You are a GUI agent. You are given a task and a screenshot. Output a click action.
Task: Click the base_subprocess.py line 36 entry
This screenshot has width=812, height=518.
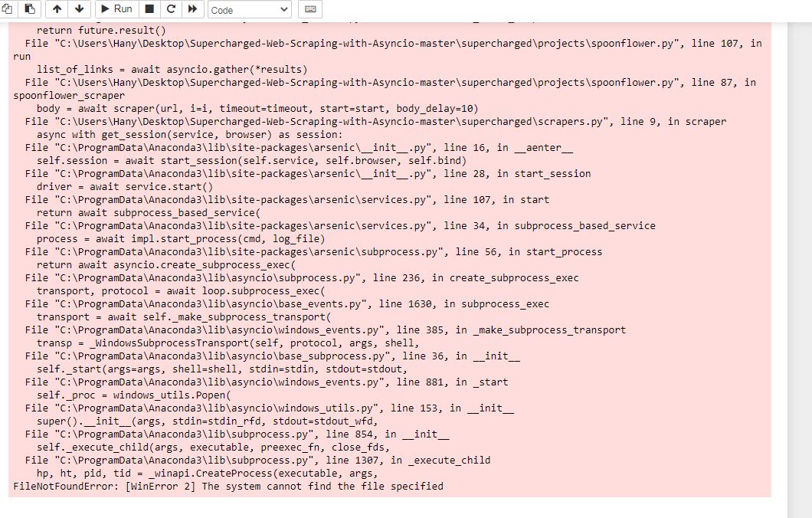(x=273, y=356)
